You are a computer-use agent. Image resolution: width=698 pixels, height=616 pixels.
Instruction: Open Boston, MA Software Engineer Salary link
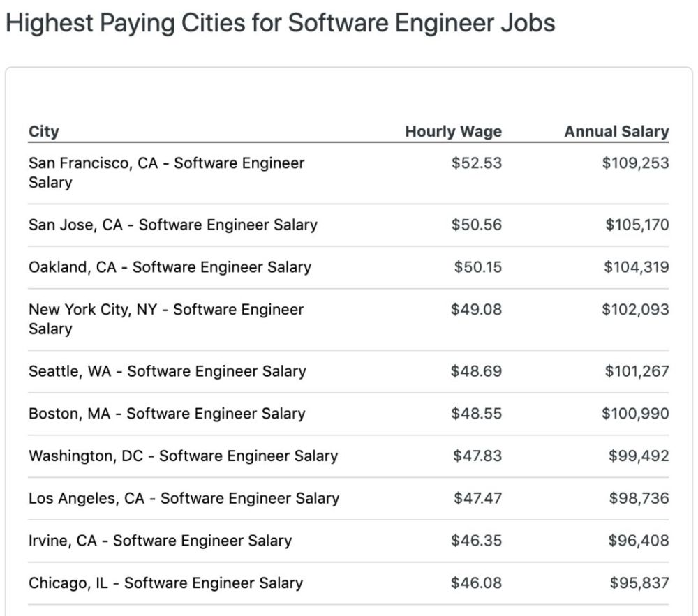click(x=167, y=414)
